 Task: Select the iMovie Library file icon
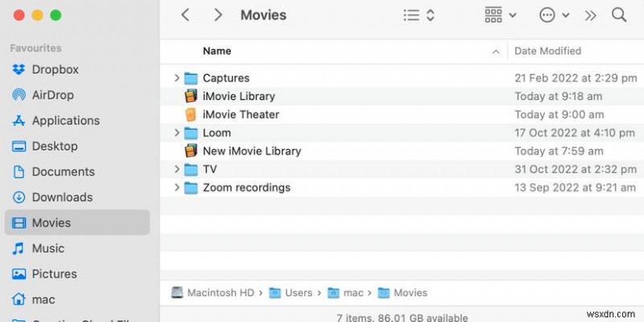(191, 96)
